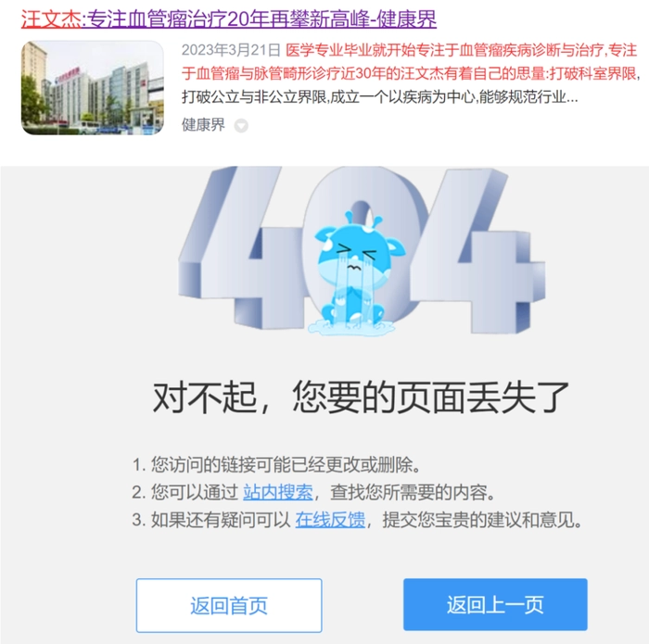Screen dimensions: 649x644
Task: Click the 健康界 source label
Action: (x=203, y=124)
